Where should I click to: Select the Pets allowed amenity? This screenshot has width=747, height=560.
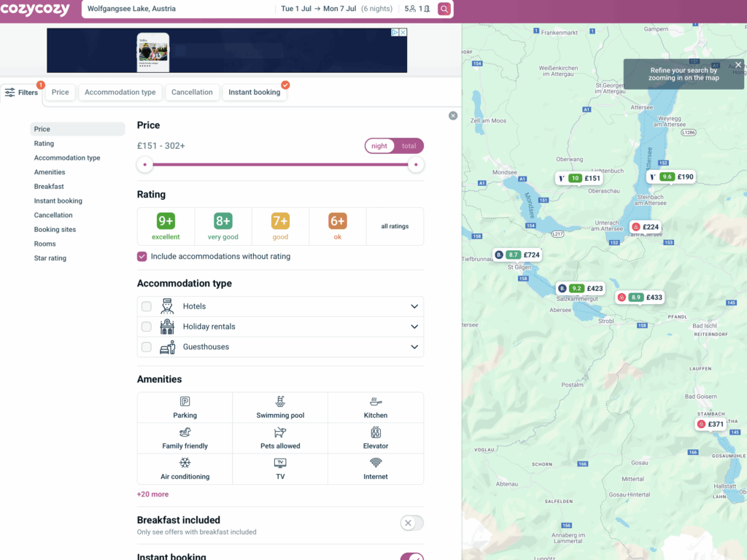click(x=280, y=438)
